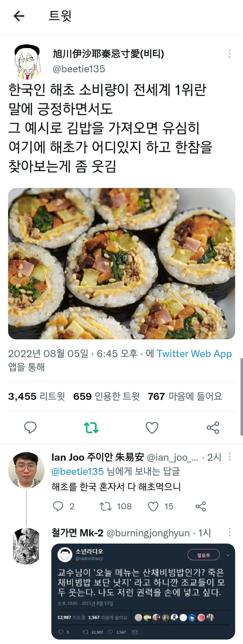Retweet Ian Joo's reply

(x=106, y=506)
